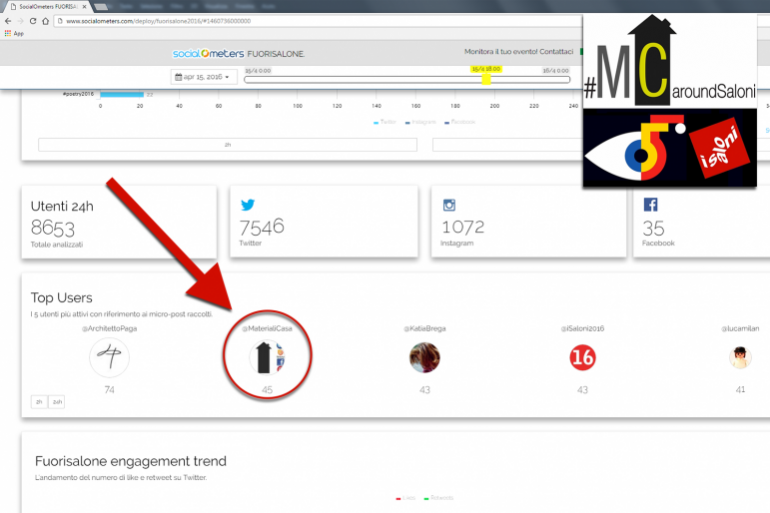Screen dimensions: 770x513
Task: Click the browser forward arrow
Action: 20,21
